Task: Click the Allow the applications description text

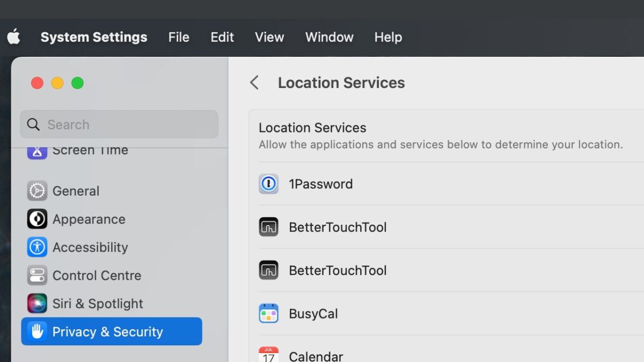Action: click(441, 144)
